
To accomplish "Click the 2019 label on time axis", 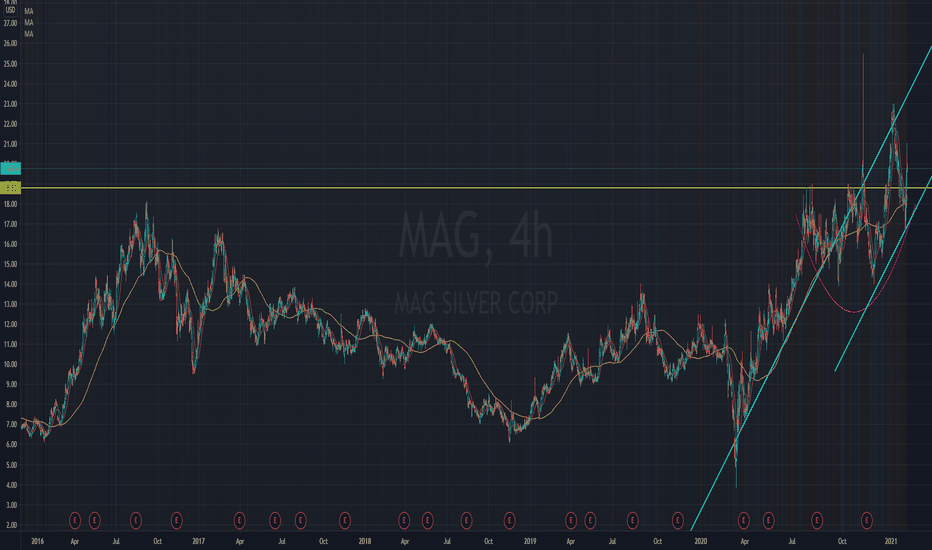I will [x=530, y=541].
